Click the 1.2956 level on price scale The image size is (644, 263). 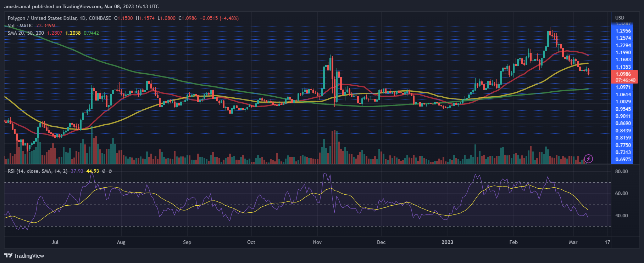pyautogui.click(x=623, y=31)
